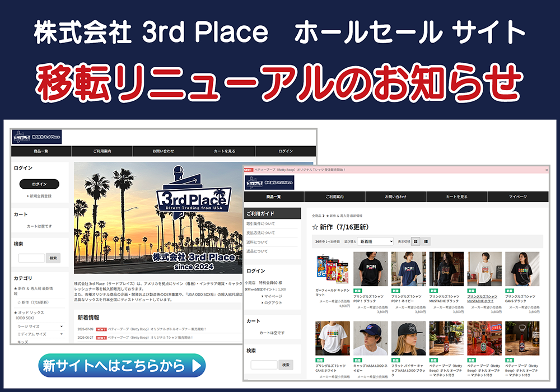The height and width of the screenshot is (392, 560).
Task: Open マイページ link in login panel
Action: [273, 296]
